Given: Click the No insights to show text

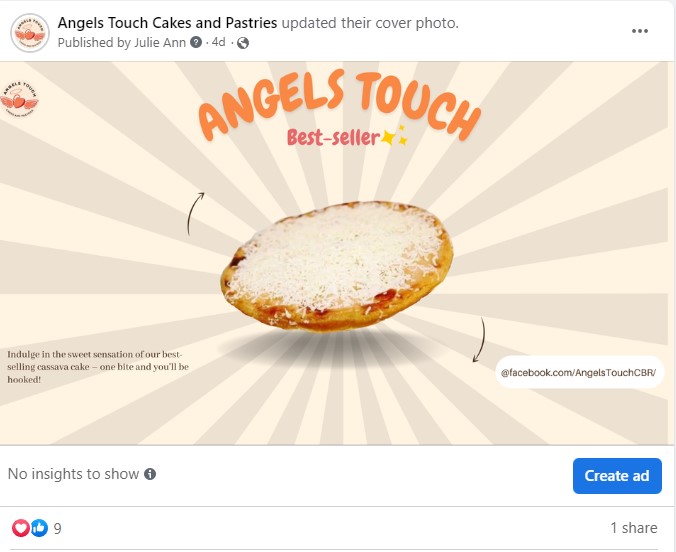Looking at the screenshot, I should [74, 474].
